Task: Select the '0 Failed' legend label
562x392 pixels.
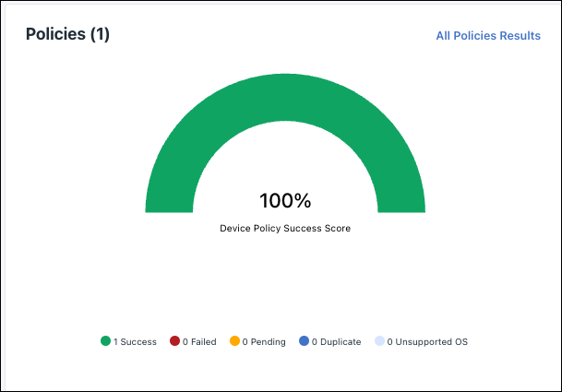Action: pyautogui.click(x=199, y=342)
